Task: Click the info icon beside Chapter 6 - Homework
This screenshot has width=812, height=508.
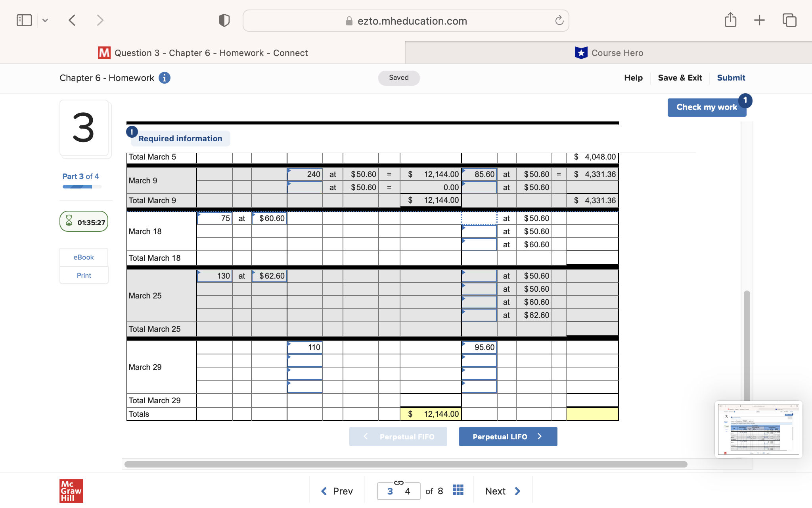Action: click(x=165, y=78)
